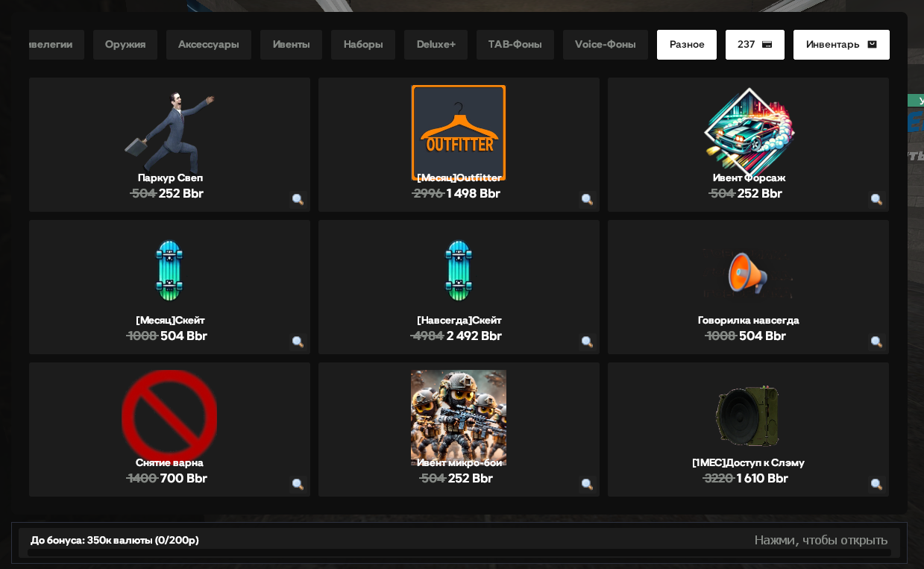Switch to the Аксессуары tab
Image resolution: width=924 pixels, height=569 pixels.
209,45
